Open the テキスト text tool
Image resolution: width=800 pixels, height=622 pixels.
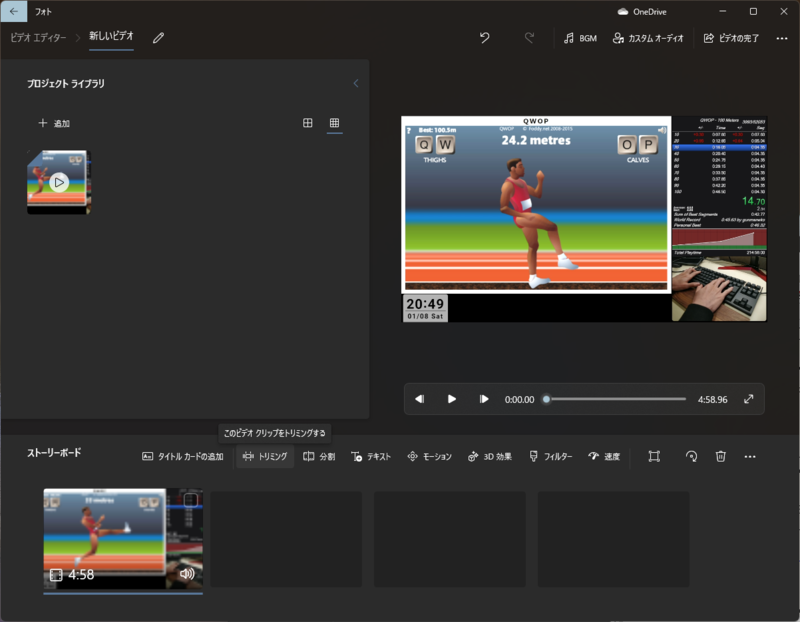[371, 456]
